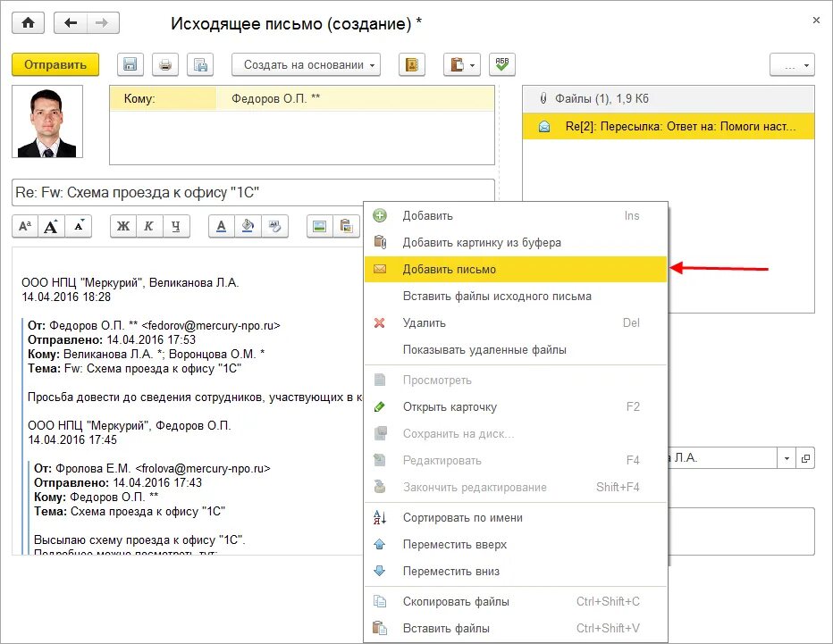833x644 pixels.
Task: Choose Показывать удаленные файлы
Action: pyautogui.click(x=516, y=350)
